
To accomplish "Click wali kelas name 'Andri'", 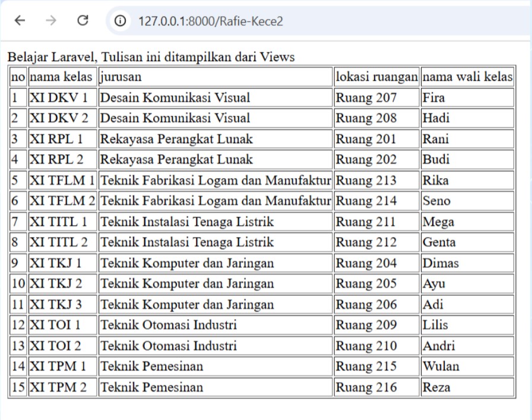I will click(439, 346).
